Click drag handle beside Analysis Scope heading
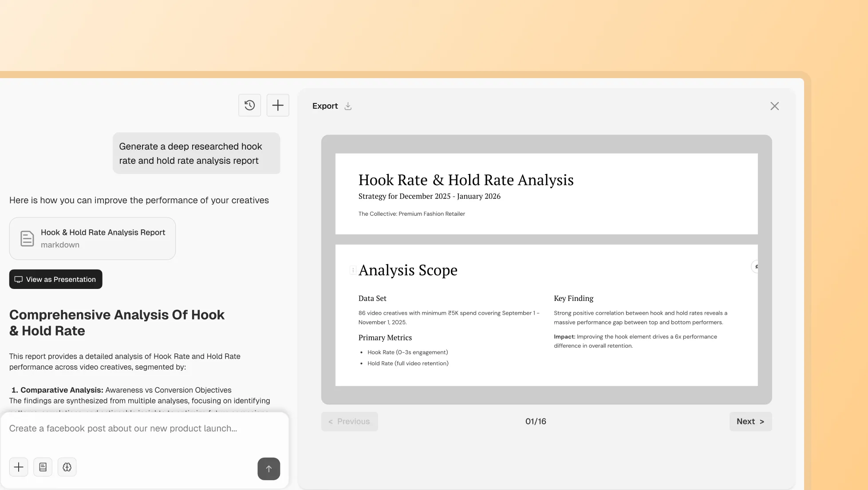 tap(353, 270)
